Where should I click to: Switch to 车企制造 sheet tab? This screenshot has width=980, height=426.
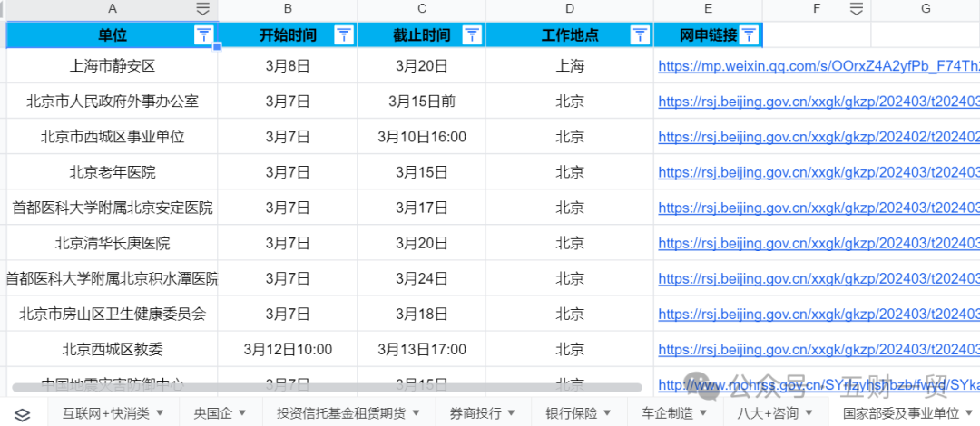[x=668, y=413]
